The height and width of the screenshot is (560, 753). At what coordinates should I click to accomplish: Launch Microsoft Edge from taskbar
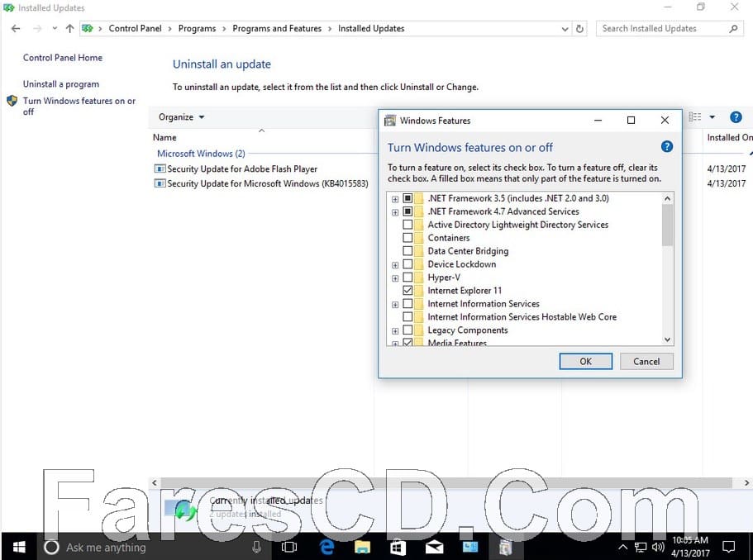click(x=326, y=547)
